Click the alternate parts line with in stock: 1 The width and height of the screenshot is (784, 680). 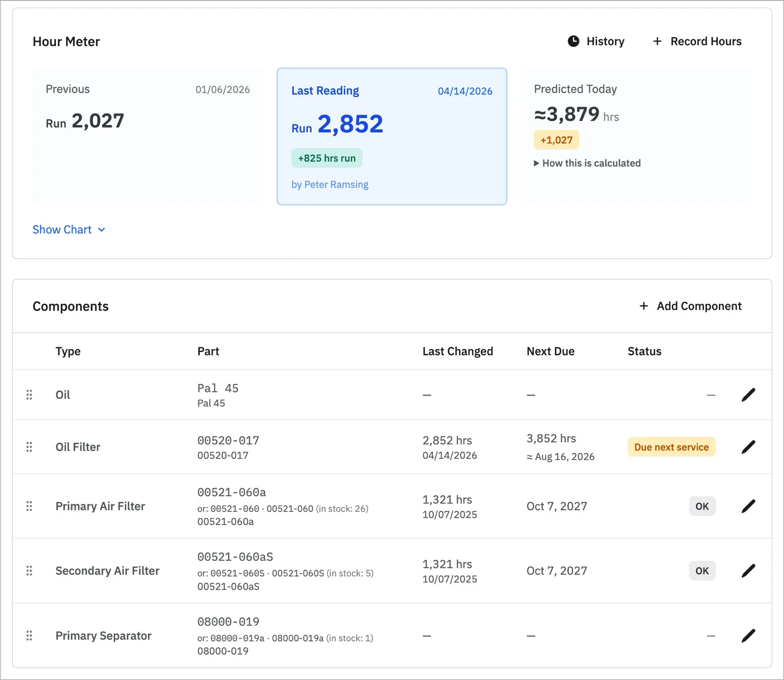point(285,638)
